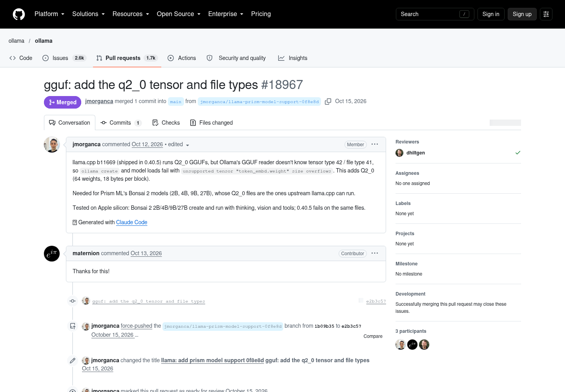
Task: Click the first participant avatar in sidebar
Action: click(x=401, y=345)
